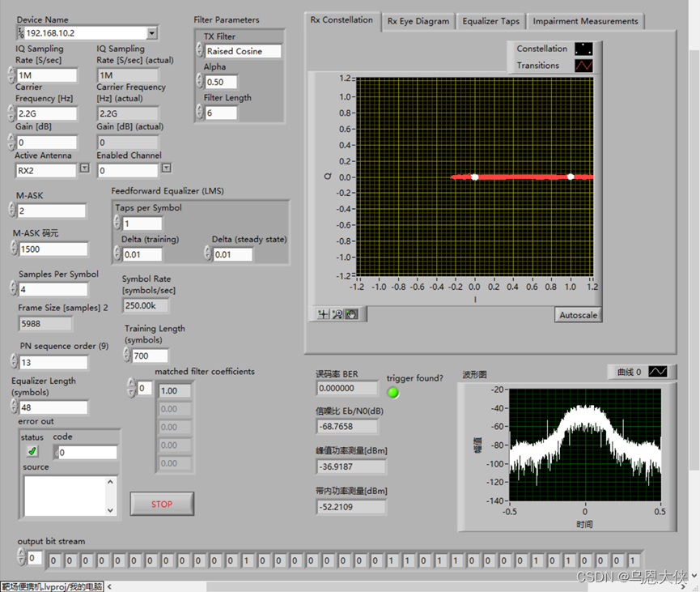
Task: Switch to the Rx Eye Diagram tab
Action: pyautogui.click(x=418, y=22)
